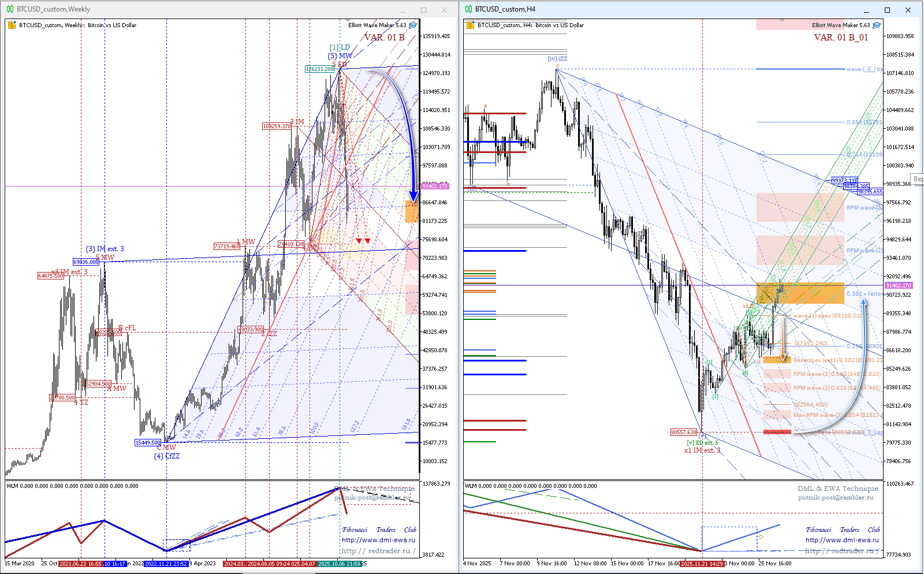Close the BTCUSD_custom,H4 chart window

[908, 10]
